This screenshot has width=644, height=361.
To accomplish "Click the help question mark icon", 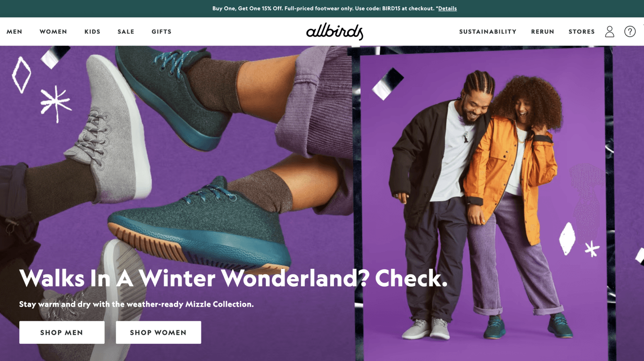I will coord(630,32).
